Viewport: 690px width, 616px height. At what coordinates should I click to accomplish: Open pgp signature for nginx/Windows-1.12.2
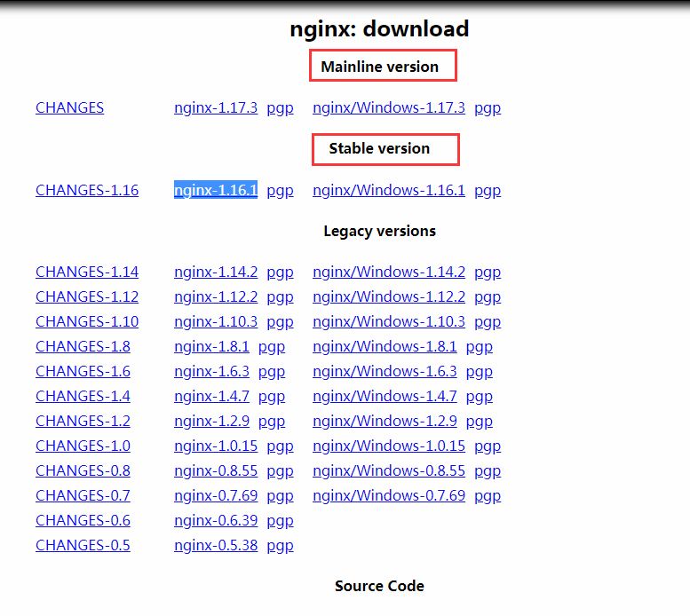point(488,297)
